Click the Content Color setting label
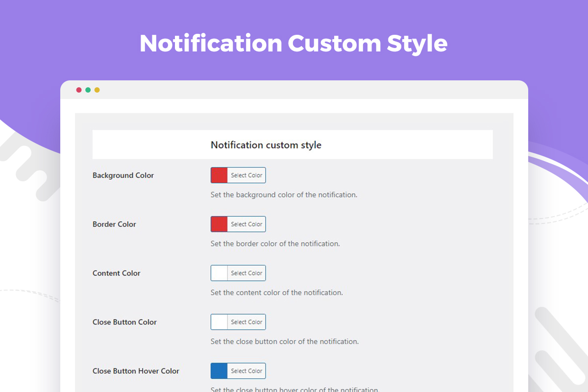 117,273
